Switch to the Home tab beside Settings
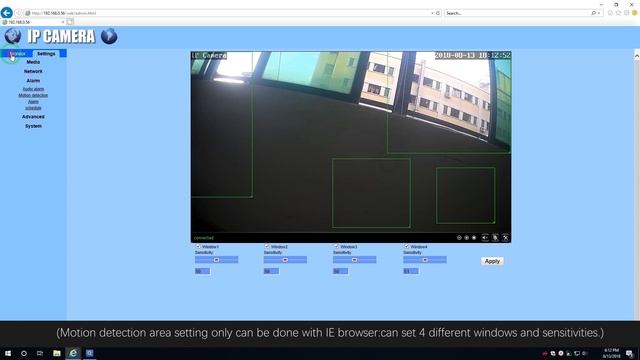This screenshot has width=640, height=360. 17,53
